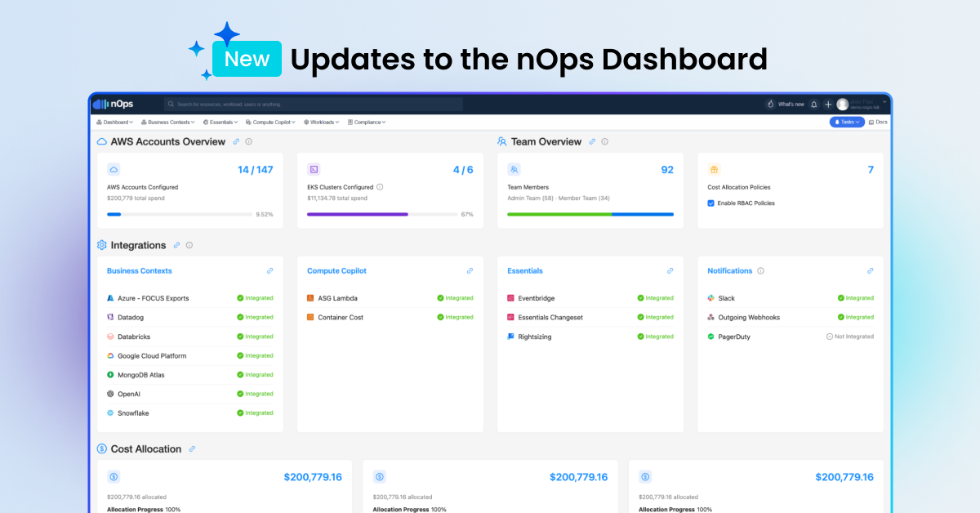
Task: Click the Cost Allocation Policies gift icon
Action: (714, 169)
